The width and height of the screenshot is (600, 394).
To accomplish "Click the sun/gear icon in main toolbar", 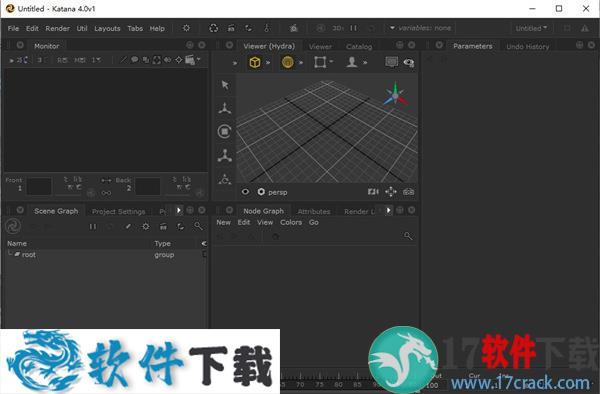I will coord(186,28).
